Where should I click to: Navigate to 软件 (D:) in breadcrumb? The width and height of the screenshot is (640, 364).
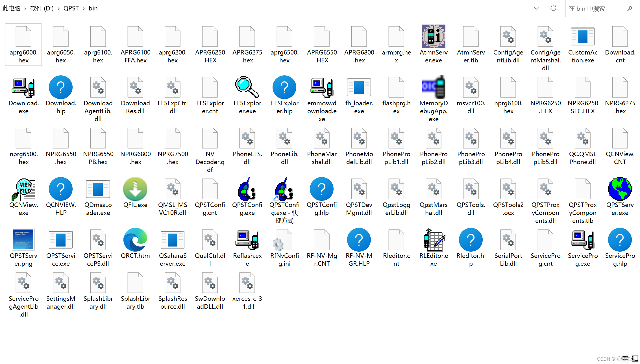[x=42, y=8]
